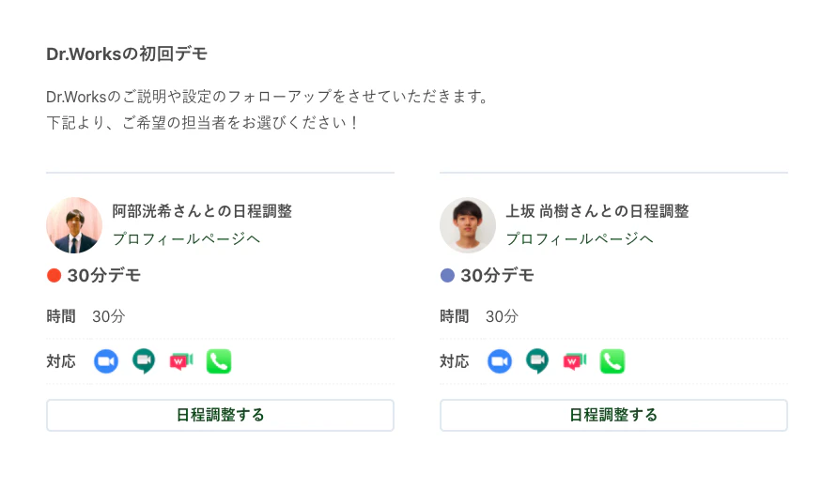Image resolution: width=837 pixels, height=504 pixels.
Task: Click the Dr.Worksの初回デモ title
Action: (127, 54)
